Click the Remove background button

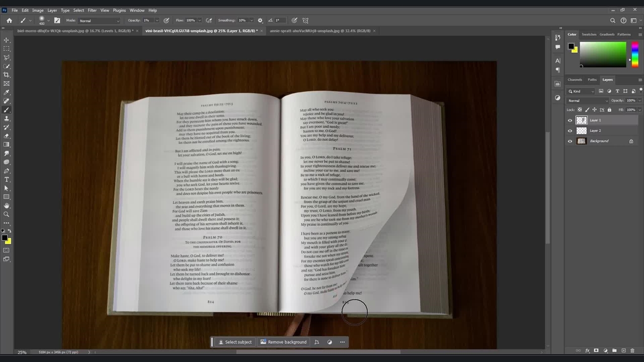pos(283,342)
